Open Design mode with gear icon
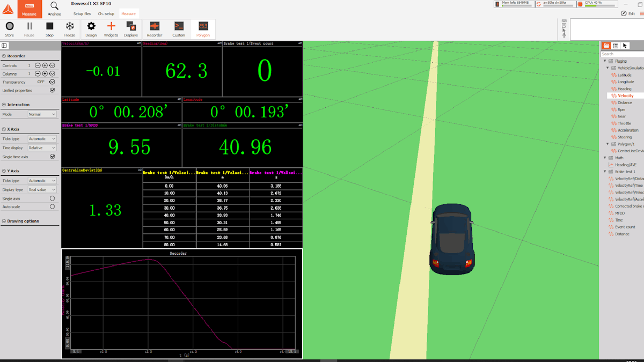644x362 pixels. pos(91,29)
